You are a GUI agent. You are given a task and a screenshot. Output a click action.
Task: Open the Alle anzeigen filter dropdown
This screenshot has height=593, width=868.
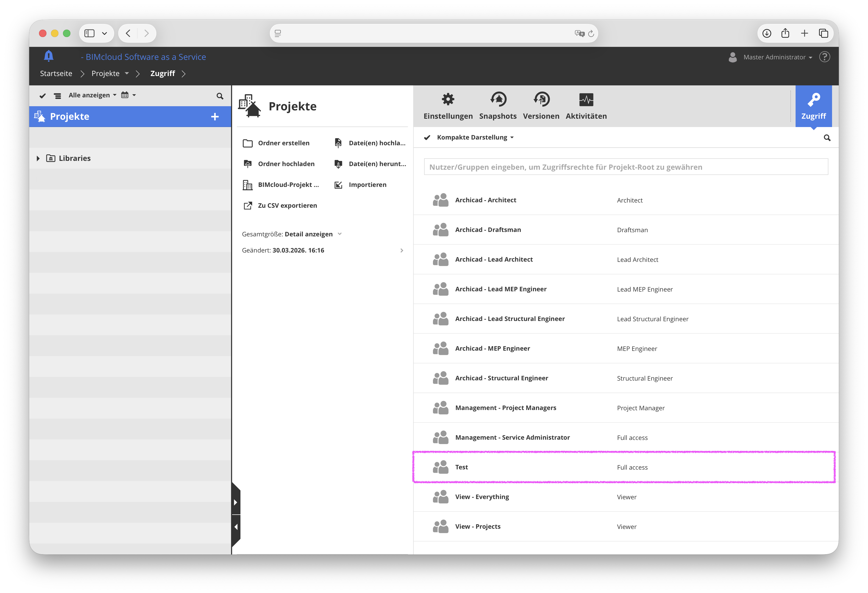(92, 95)
